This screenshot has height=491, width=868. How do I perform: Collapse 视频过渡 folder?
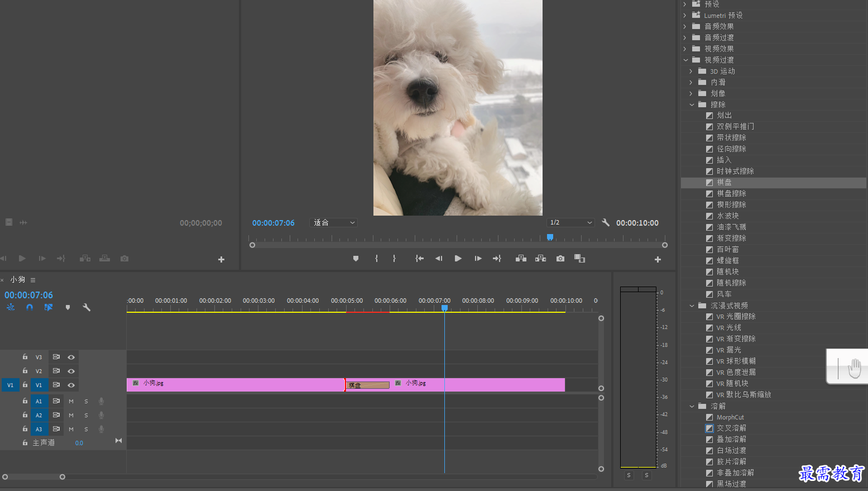tap(685, 60)
